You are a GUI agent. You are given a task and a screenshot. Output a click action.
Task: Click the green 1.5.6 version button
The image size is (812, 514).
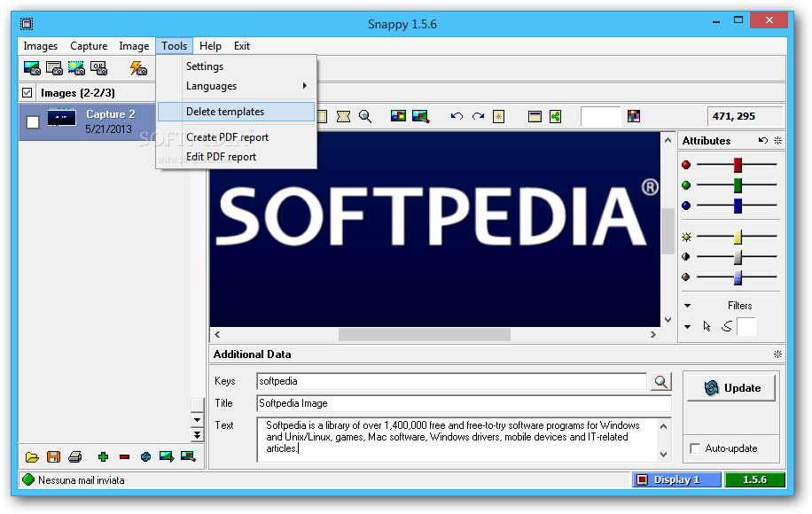(754, 479)
